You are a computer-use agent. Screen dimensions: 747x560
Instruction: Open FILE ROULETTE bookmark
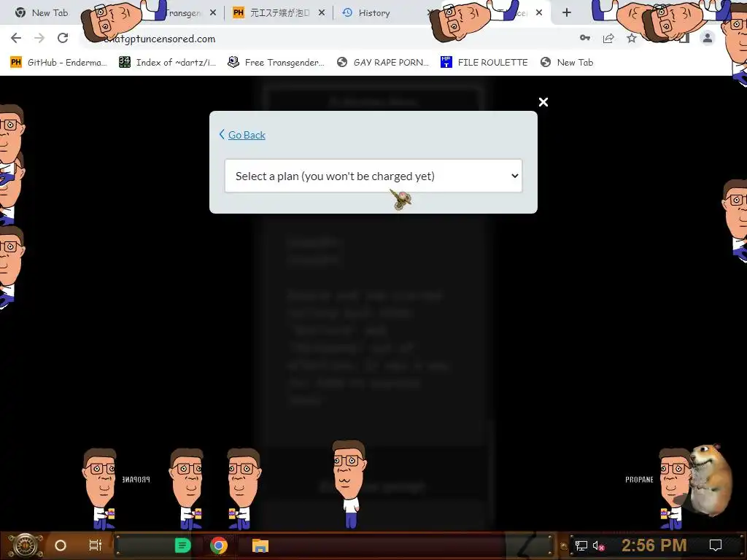click(484, 63)
